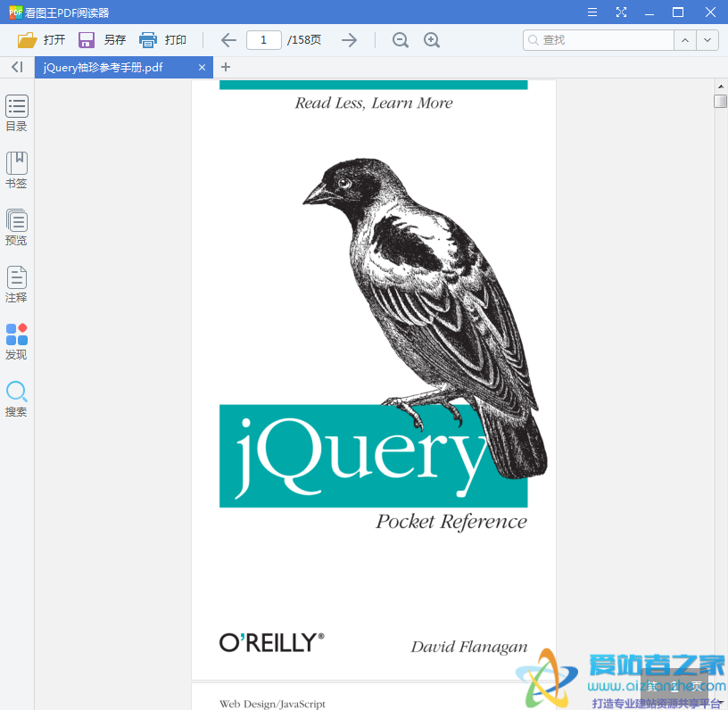Click the 打印 printer icon
Viewport: 728px width, 710px height.
pos(147,40)
